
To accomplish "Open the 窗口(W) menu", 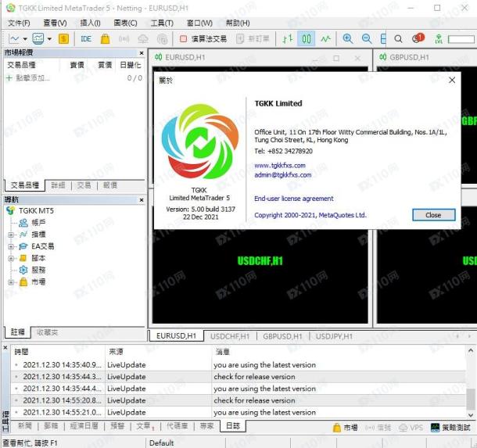I will pos(199,23).
